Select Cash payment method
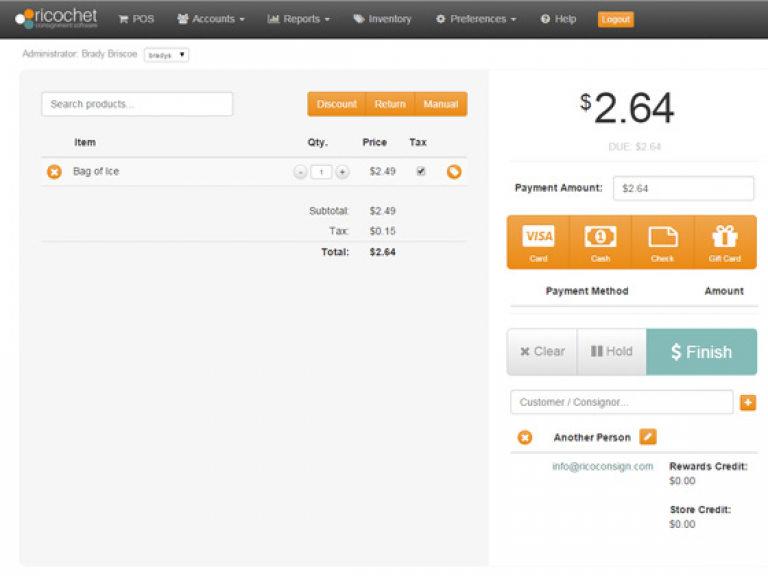 coord(600,242)
